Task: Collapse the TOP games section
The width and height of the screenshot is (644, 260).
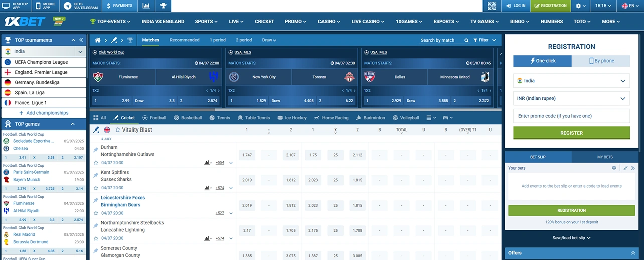Action: [x=72, y=124]
